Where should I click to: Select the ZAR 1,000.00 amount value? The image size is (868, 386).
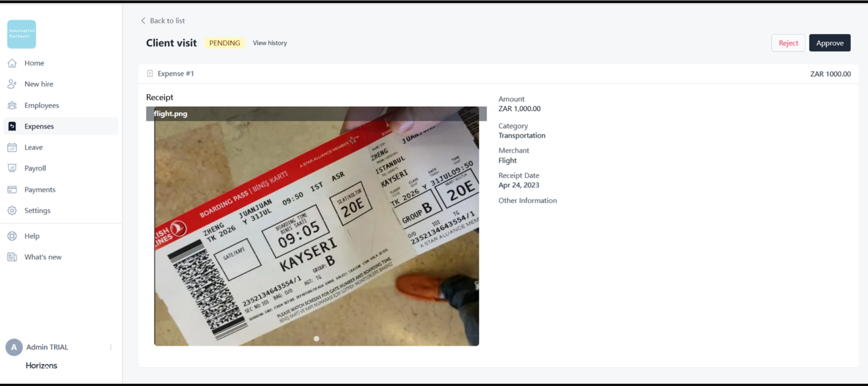519,109
